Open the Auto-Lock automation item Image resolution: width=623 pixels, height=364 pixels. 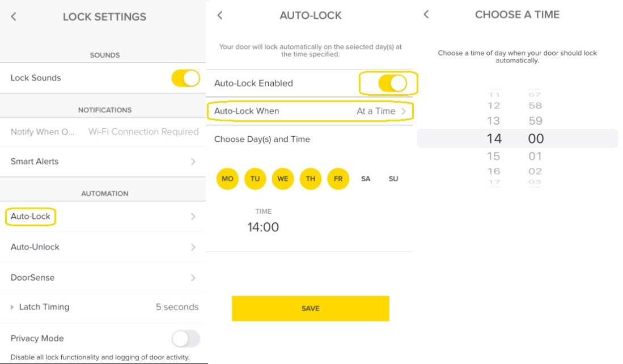click(x=31, y=217)
